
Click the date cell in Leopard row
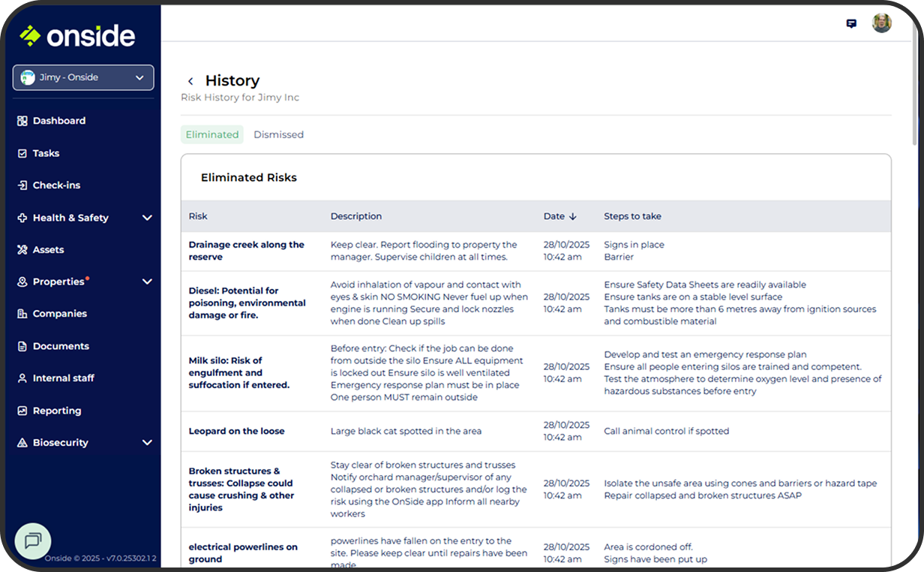[x=567, y=432]
